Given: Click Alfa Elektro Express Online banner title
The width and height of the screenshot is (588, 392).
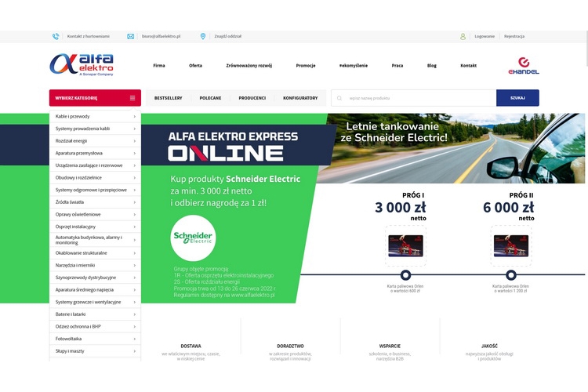Looking at the screenshot, I should (x=233, y=147).
